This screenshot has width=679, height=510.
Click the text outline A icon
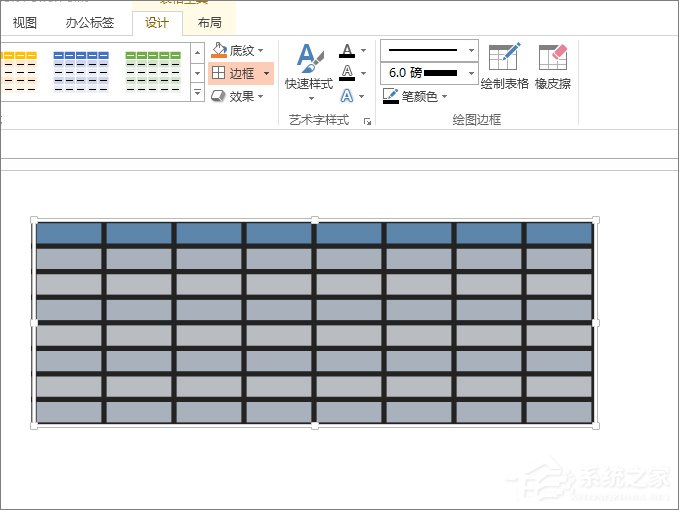[x=347, y=73]
